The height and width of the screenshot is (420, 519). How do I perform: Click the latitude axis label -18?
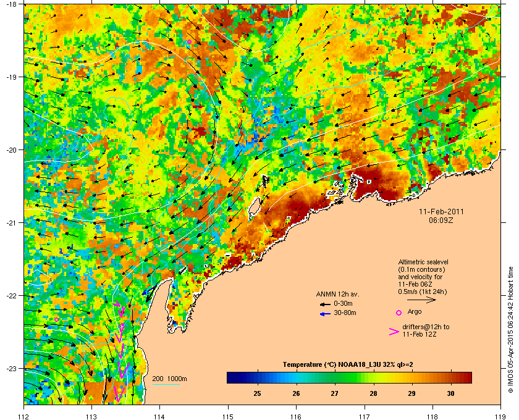(x=11, y=4)
